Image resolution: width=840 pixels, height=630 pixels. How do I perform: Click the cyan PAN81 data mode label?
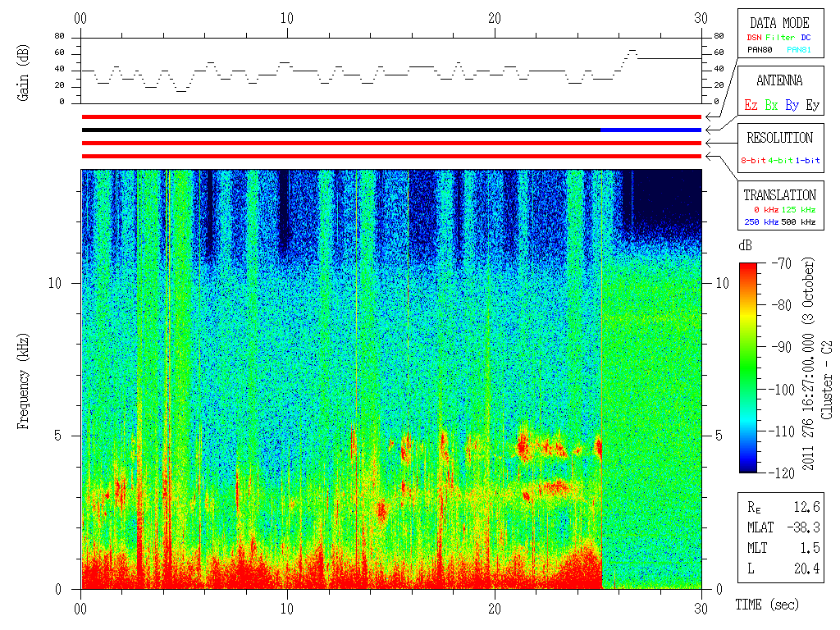pyautogui.click(x=799, y=50)
